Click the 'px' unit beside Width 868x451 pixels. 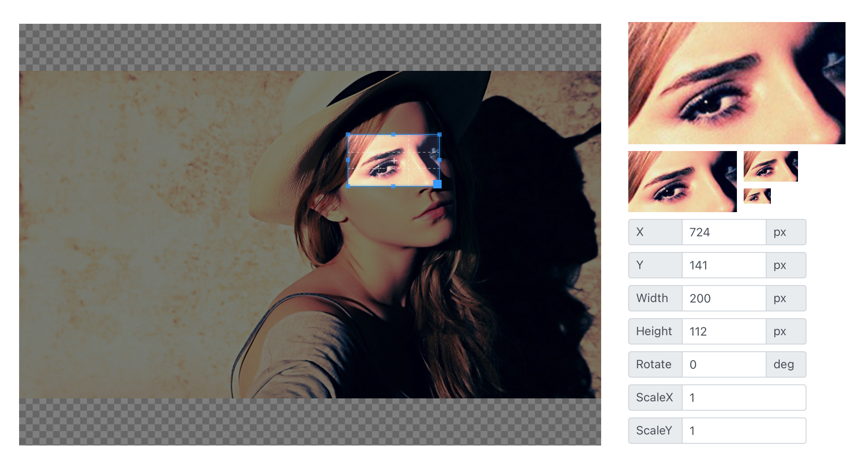coord(780,298)
